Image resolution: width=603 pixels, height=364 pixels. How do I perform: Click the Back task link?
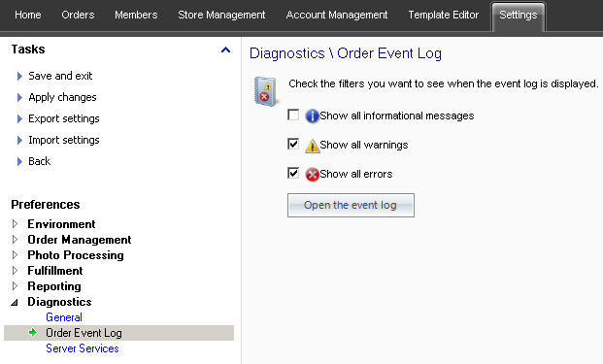[x=39, y=161]
